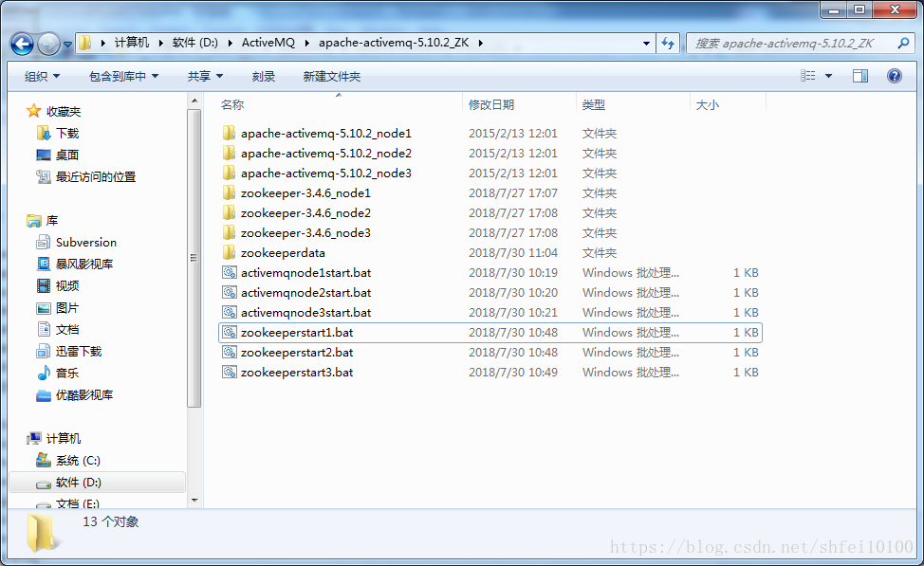This screenshot has width=924, height=566.
Task: Select batch file icon of activemqnode2start.bat
Action: click(x=230, y=292)
